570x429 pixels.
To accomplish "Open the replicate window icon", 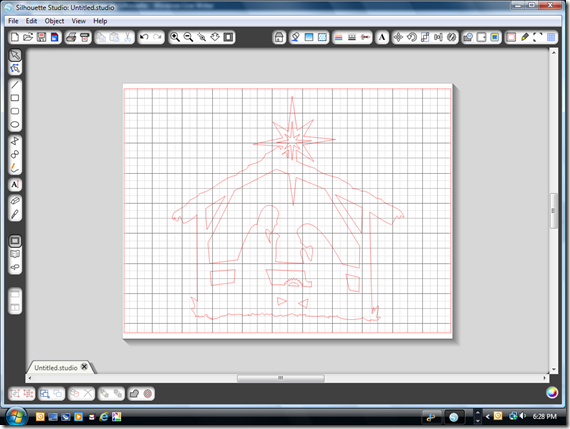I will (x=451, y=37).
